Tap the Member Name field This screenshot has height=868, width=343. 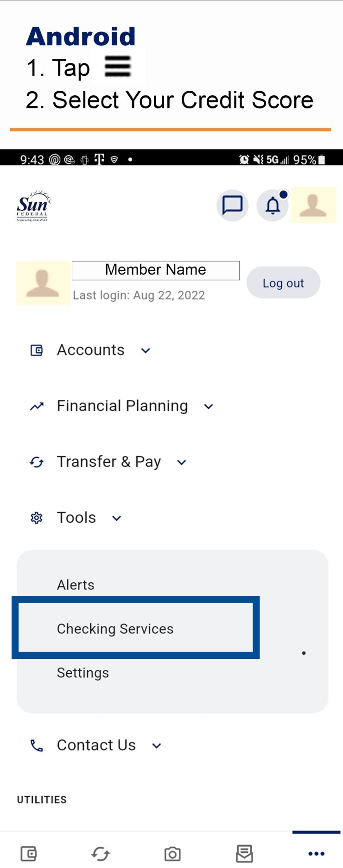pos(156,270)
